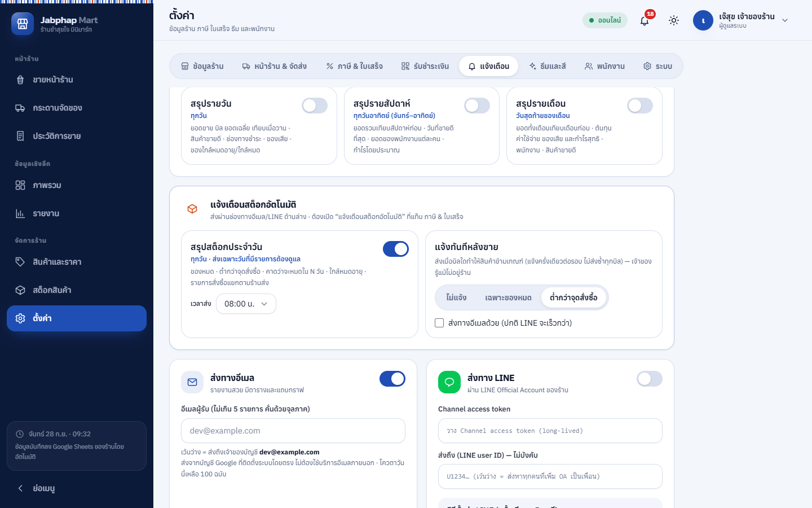Screen dimensions: 812x508
Task: Click the green LINE chat icon
Action: 449,382
